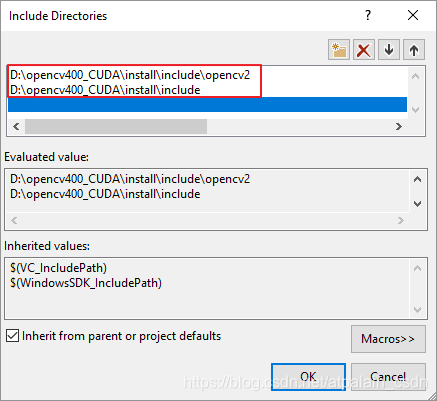
Task: Close the Include Directories dialog
Action: pyautogui.click(x=413, y=15)
